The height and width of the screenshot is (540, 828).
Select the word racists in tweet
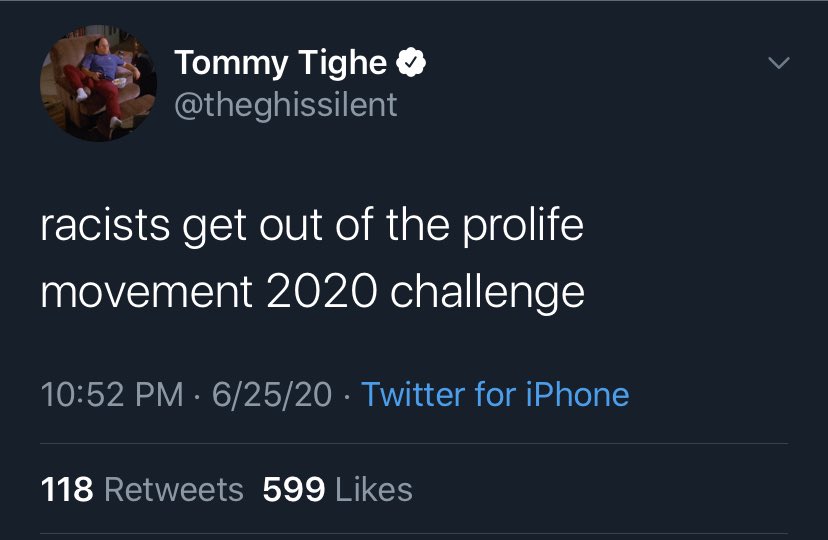tap(105, 226)
